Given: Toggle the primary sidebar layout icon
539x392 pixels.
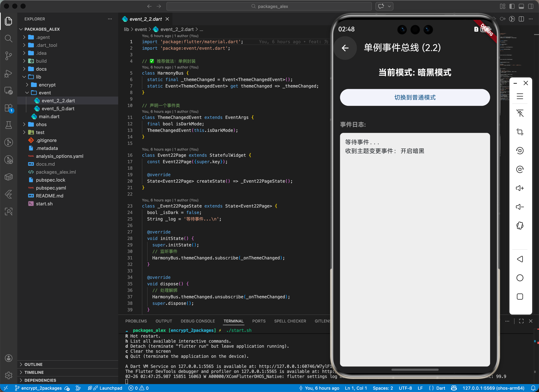Looking at the screenshot, I should (512, 6).
